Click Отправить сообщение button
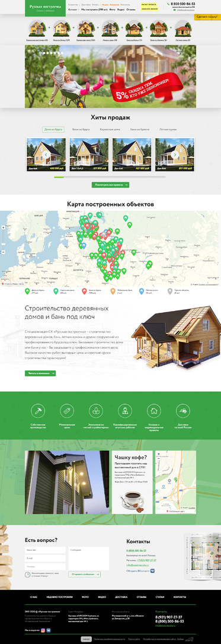 point(85,574)
